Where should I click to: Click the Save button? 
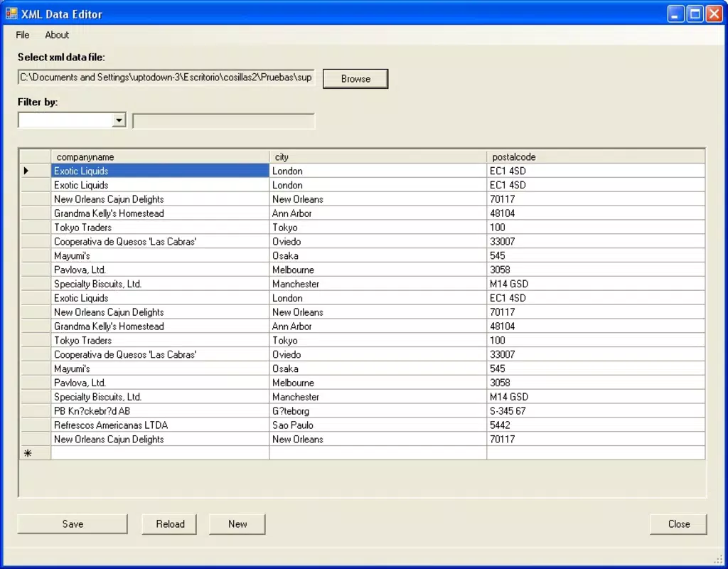pos(73,524)
